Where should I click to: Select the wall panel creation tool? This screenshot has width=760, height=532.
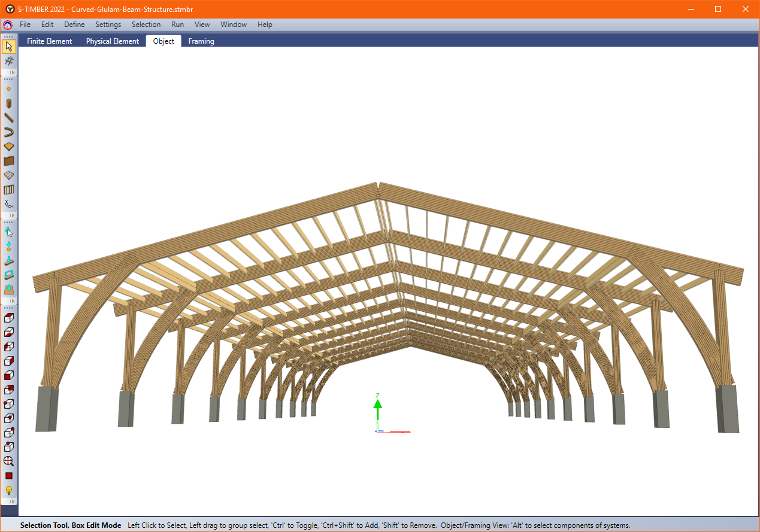click(9, 160)
